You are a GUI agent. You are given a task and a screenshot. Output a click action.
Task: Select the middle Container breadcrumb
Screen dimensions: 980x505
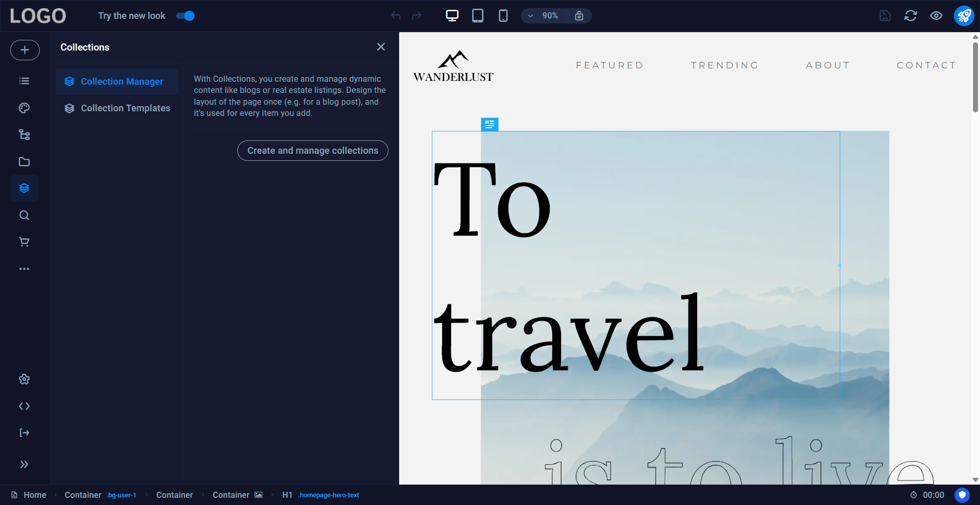click(175, 495)
